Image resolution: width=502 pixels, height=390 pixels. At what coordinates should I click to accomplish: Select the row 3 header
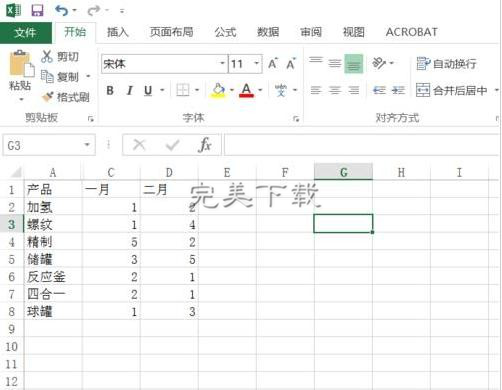pyautogui.click(x=12, y=224)
